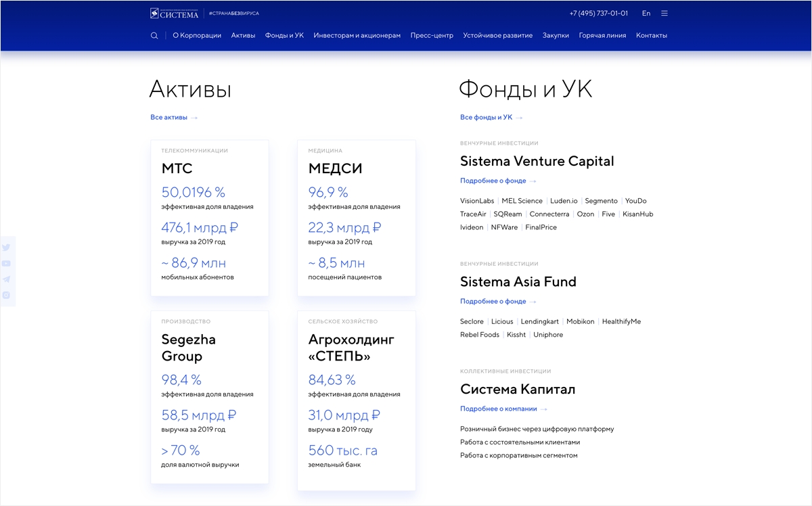812x506 pixels.
Task: Select FinalPrice in the portfolio list
Action: pos(541,228)
